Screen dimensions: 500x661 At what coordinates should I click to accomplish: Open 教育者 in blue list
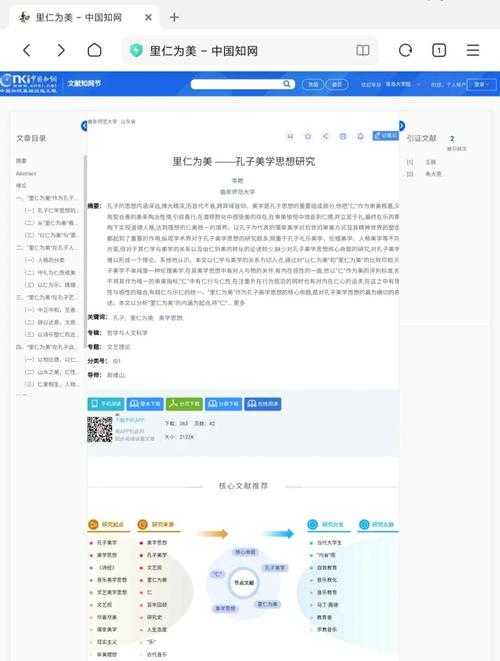324,617
